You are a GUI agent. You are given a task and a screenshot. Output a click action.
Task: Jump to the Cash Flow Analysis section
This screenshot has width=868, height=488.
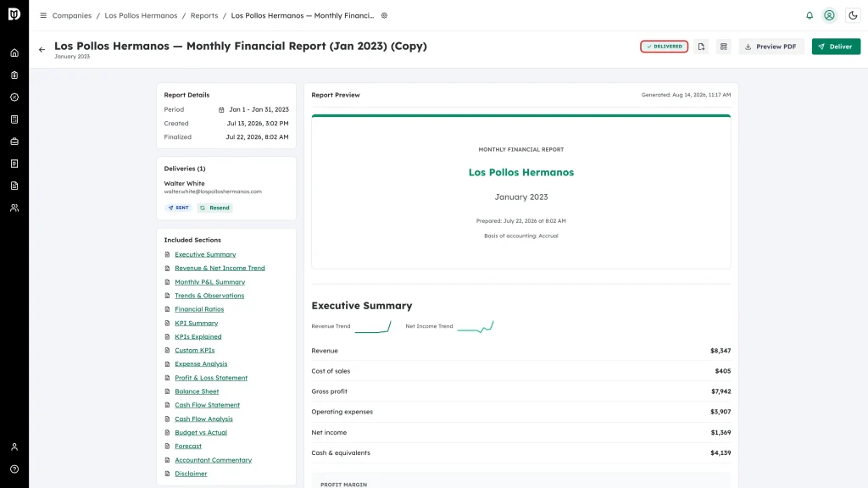click(x=203, y=419)
